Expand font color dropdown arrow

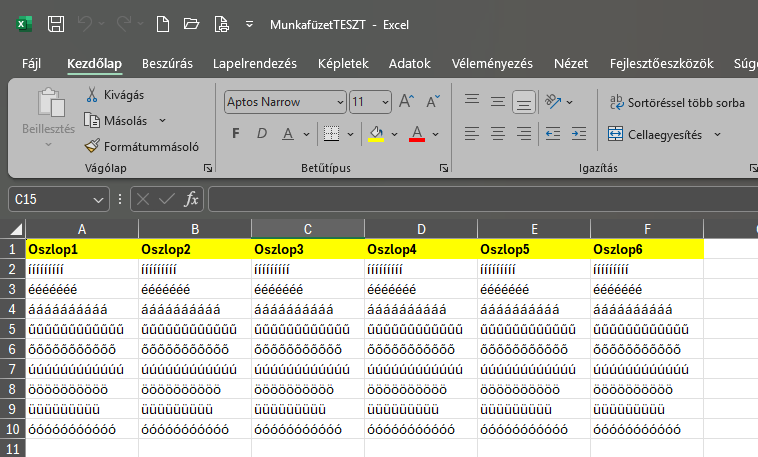tap(436, 134)
